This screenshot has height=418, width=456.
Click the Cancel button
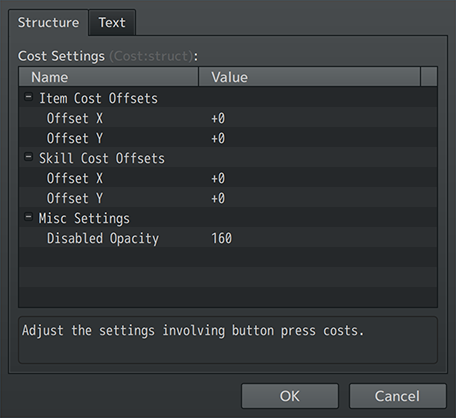tap(397, 396)
